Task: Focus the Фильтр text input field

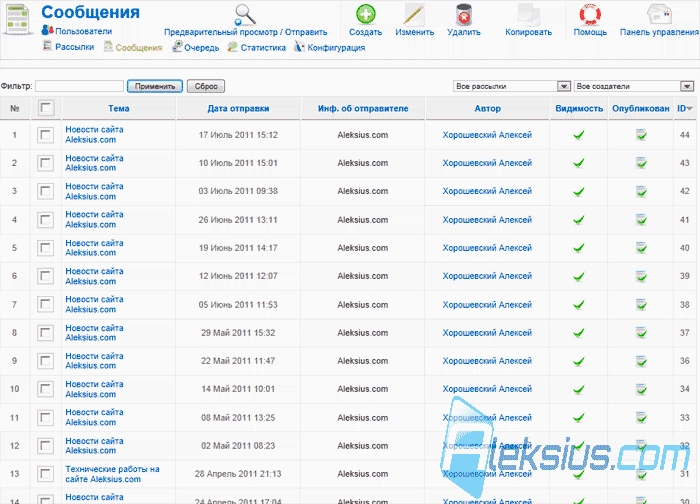Action: (x=79, y=86)
